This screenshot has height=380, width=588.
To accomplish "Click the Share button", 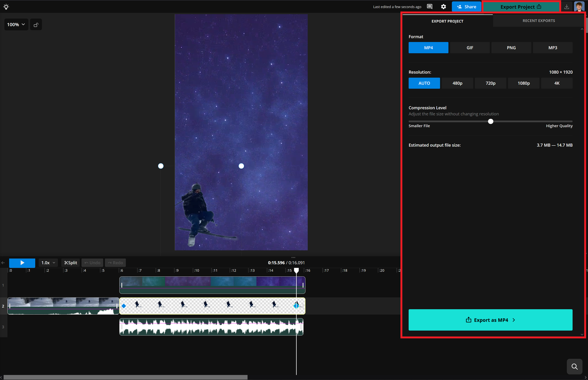I will (x=466, y=6).
